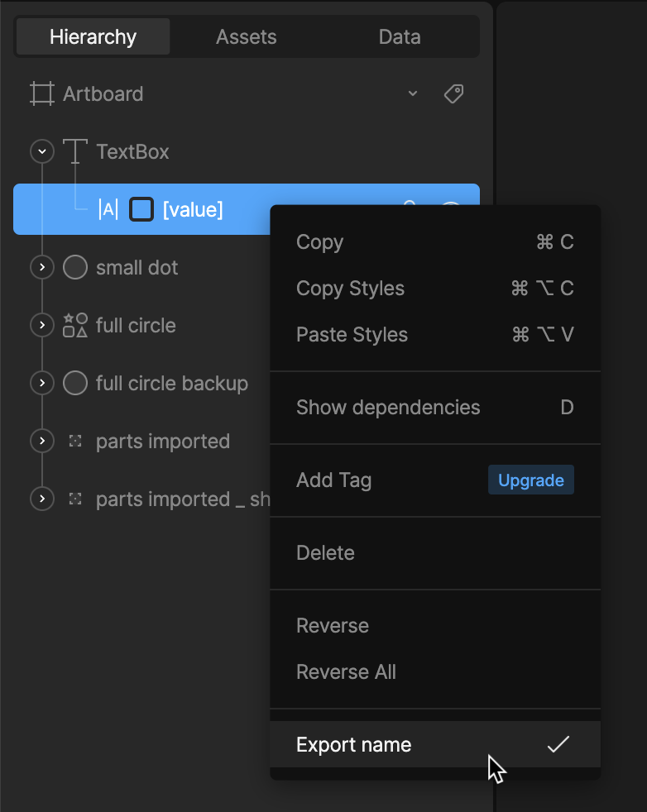This screenshot has height=812, width=647.
Task: Click the Upgrade button next to Add Tag
Action: click(x=530, y=480)
